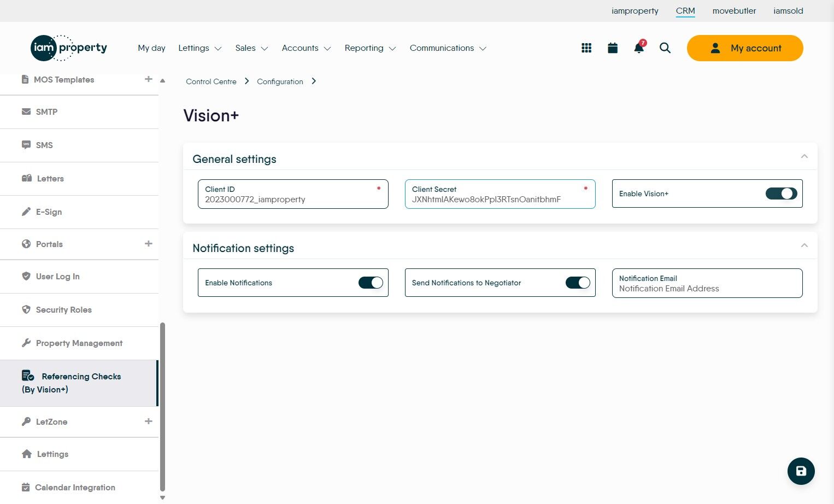
Task: Click the User Log In shield icon
Action: [x=26, y=276]
